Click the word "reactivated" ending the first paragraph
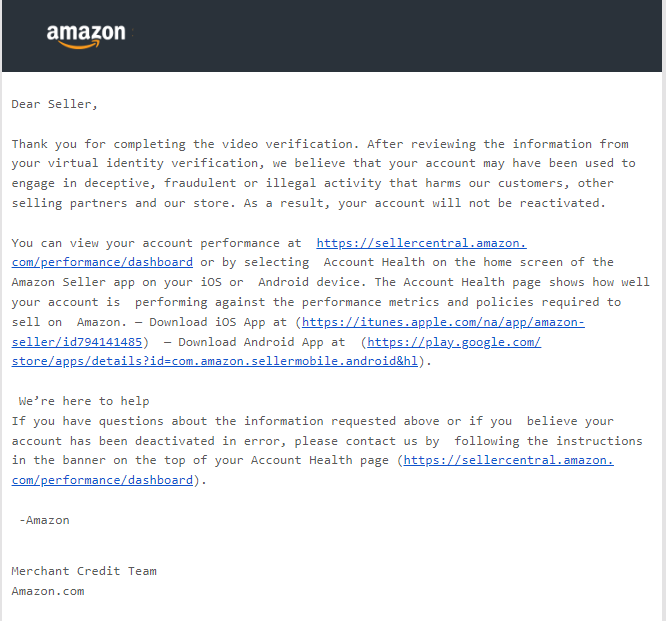 (x=560, y=203)
